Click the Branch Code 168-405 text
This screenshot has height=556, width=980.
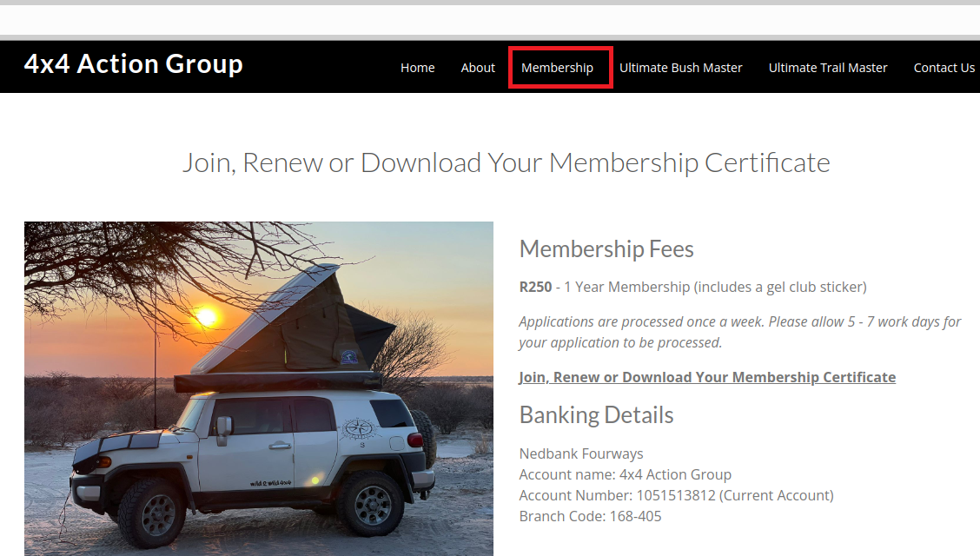point(590,516)
